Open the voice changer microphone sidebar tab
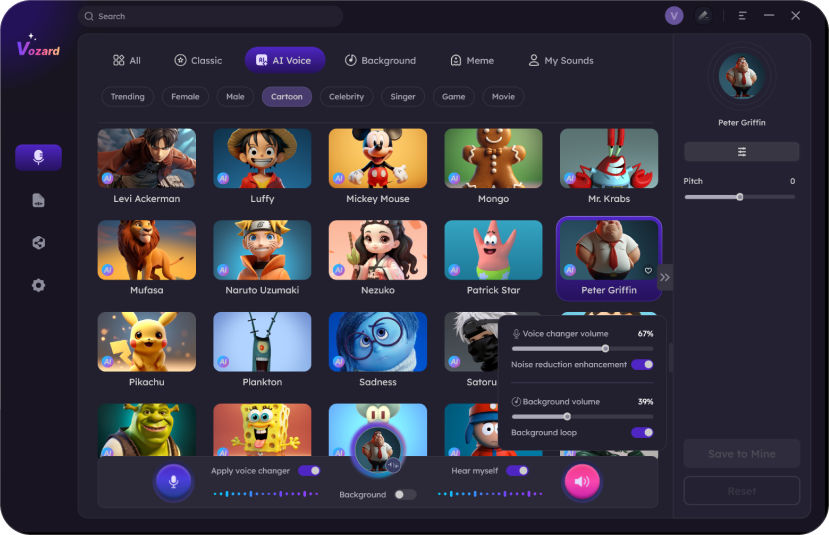This screenshot has height=535, width=829. pos(39,158)
